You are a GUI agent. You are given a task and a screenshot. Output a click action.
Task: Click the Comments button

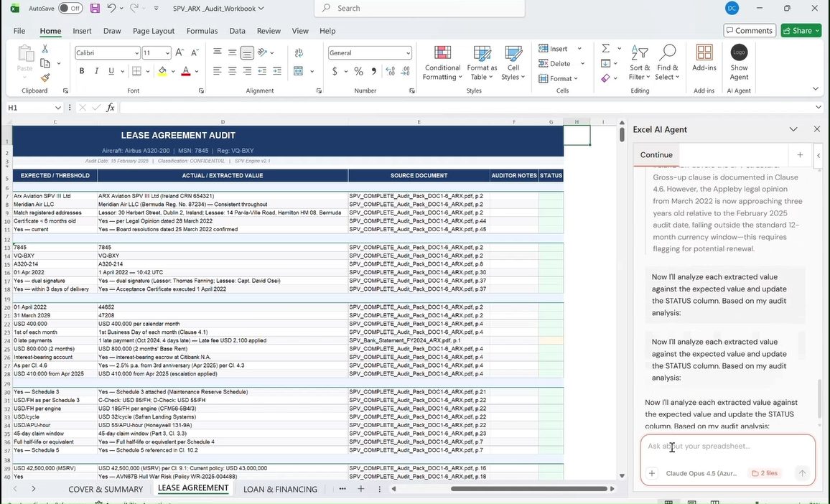pos(750,31)
